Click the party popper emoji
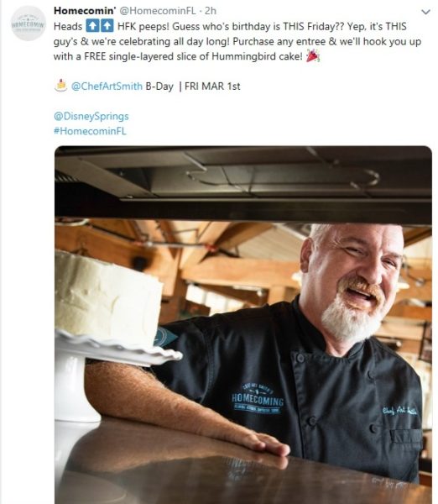The width and height of the screenshot is (438, 504). pyautogui.click(x=312, y=56)
